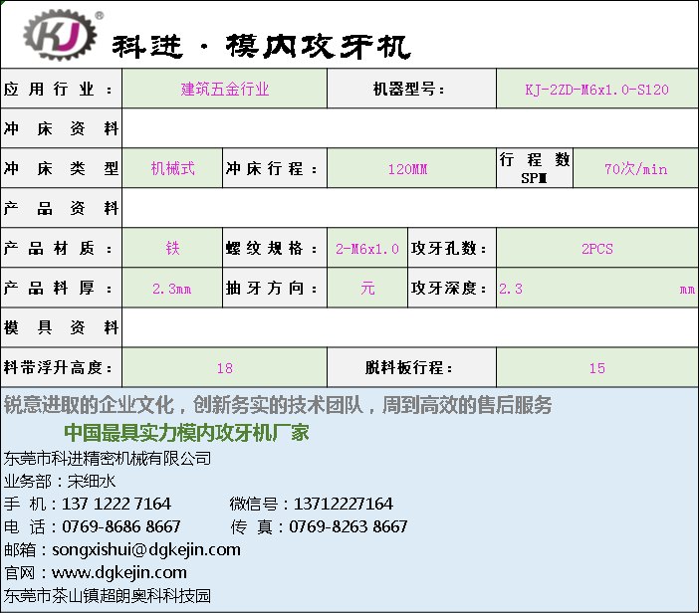Select the 2PCS value cell
Screen dimensions: 700x613
point(597,248)
